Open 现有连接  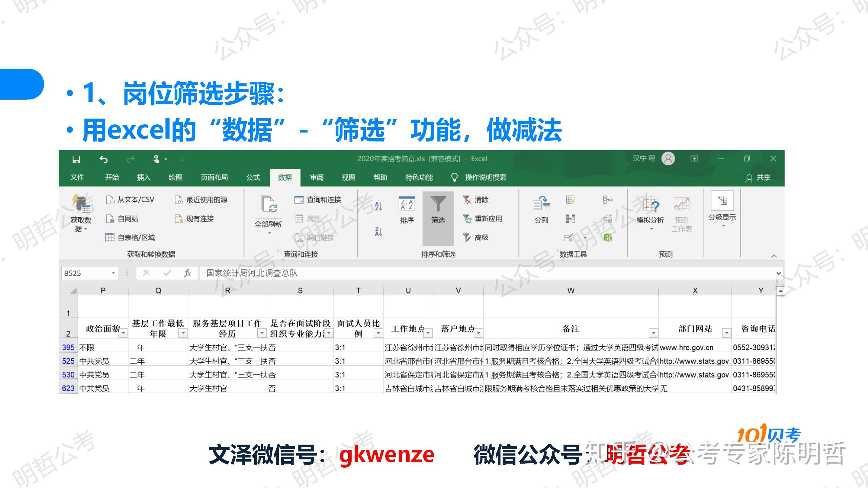coord(194,219)
